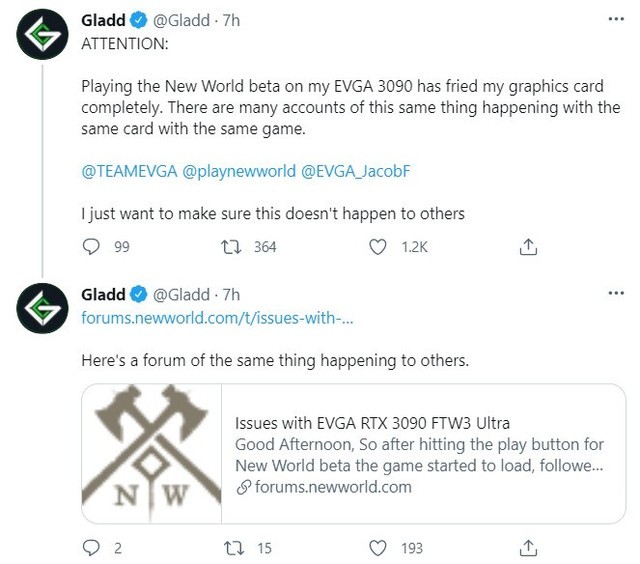The height and width of the screenshot is (564, 640).
Task: Reply to the New World beta tweet
Action: pos(91,246)
